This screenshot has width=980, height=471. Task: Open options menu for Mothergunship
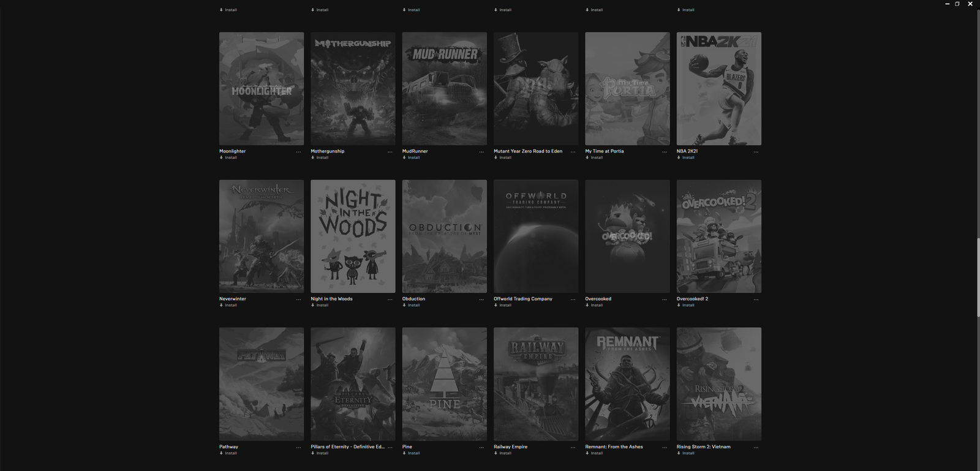pyautogui.click(x=390, y=152)
